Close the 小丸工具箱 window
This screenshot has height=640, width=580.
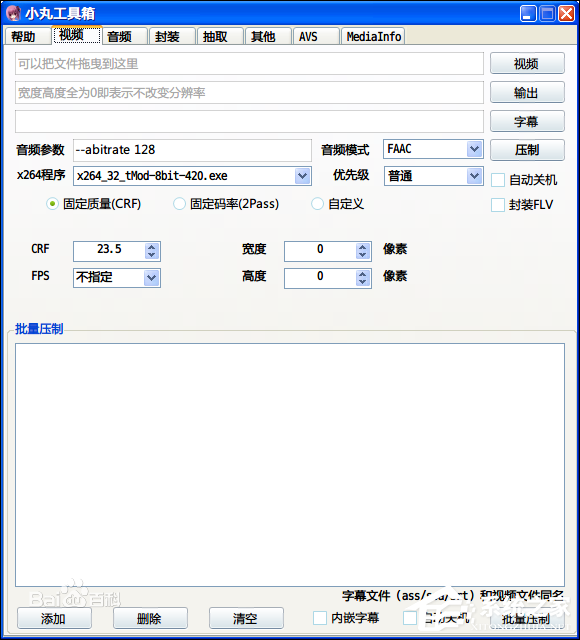click(567, 13)
